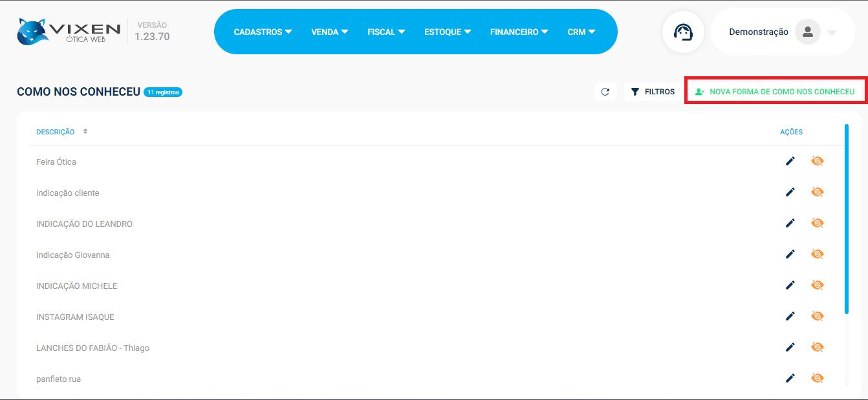868x400 pixels.
Task: Open the VENDA dropdown menu
Action: (330, 32)
